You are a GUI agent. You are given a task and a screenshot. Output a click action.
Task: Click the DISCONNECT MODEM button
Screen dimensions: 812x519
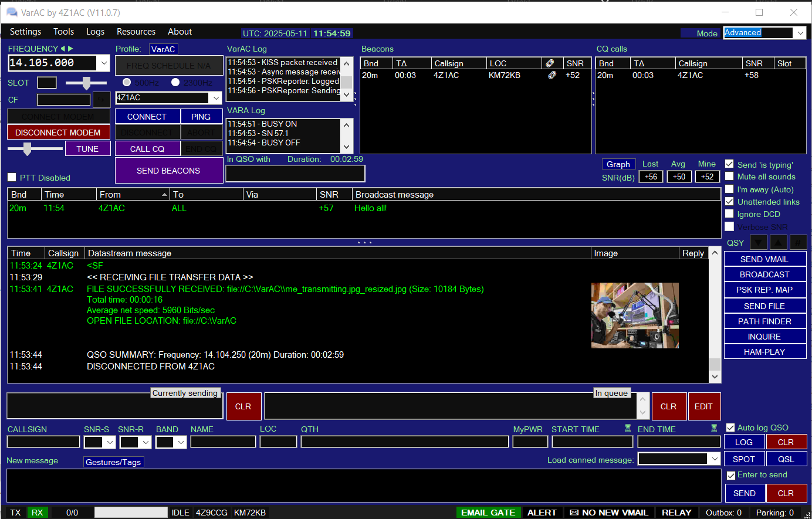58,133
